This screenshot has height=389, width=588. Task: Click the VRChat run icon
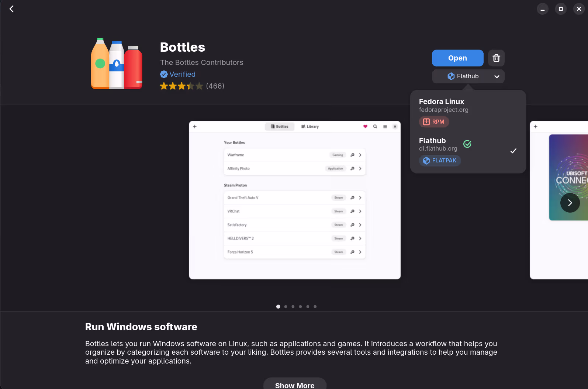click(352, 211)
